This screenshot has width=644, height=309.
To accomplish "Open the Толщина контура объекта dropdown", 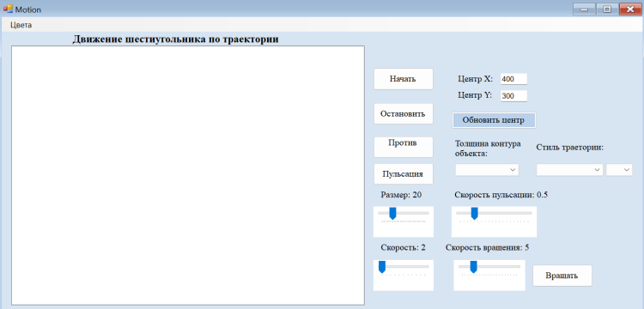I will pyautogui.click(x=487, y=170).
